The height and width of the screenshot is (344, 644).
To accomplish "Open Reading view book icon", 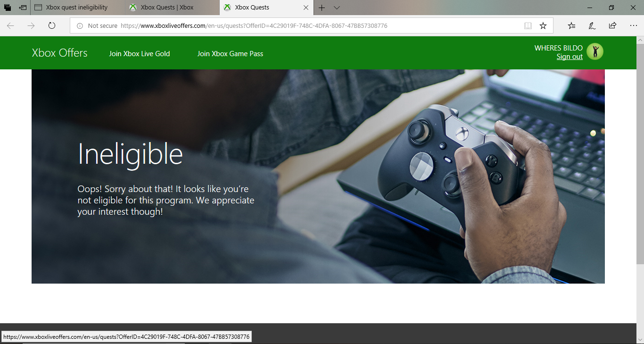I will coord(528,26).
